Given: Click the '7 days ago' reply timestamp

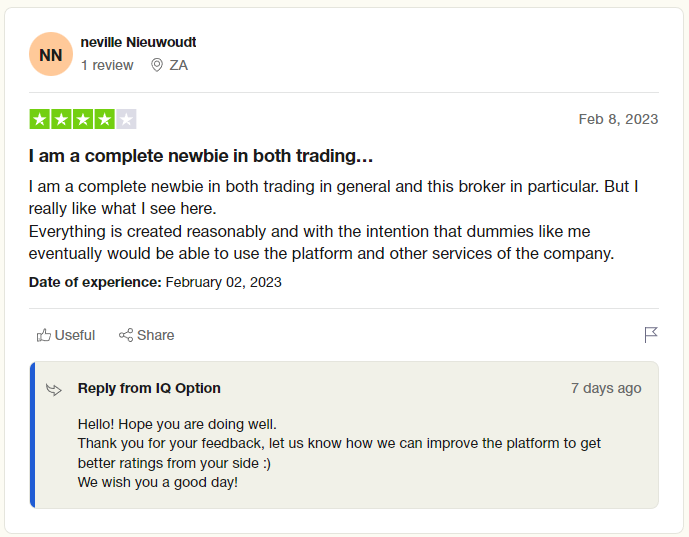Looking at the screenshot, I should pyautogui.click(x=606, y=388).
